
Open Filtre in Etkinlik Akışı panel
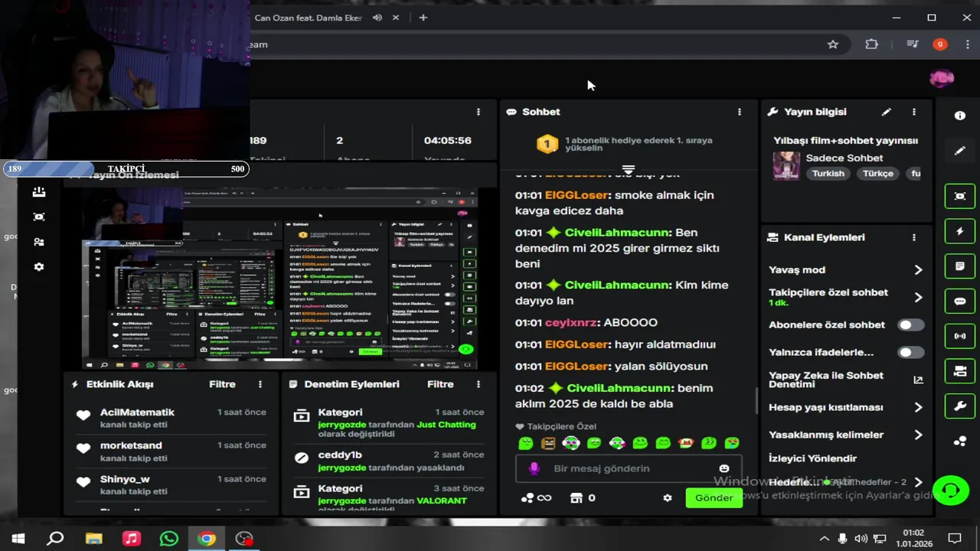click(222, 384)
